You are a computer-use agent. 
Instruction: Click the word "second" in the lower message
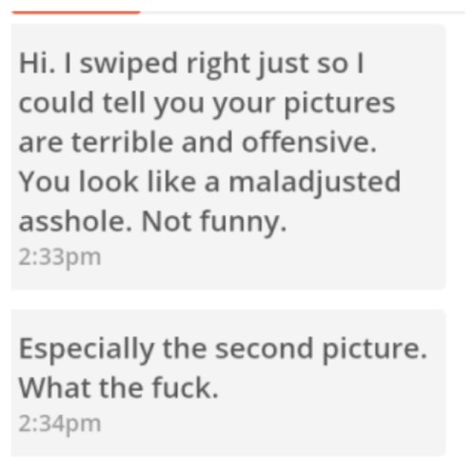pos(264,348)
